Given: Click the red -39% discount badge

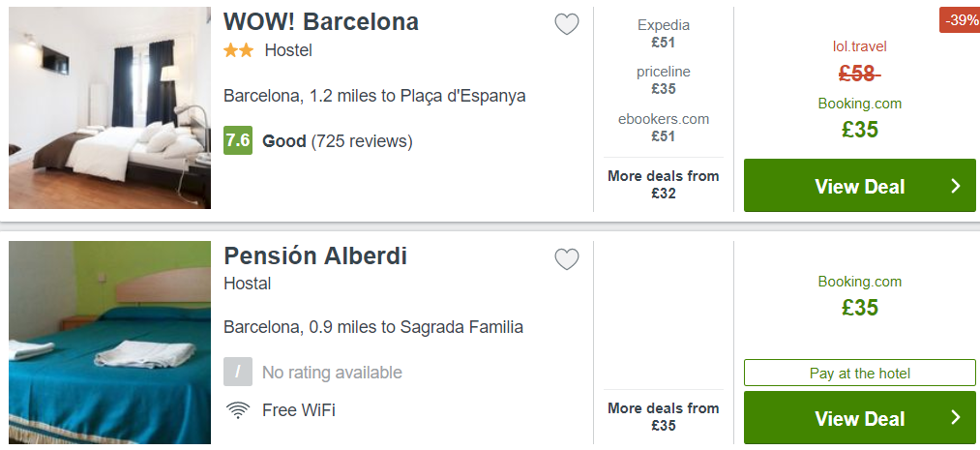Looking at the screenshot, I should (960, 20).
